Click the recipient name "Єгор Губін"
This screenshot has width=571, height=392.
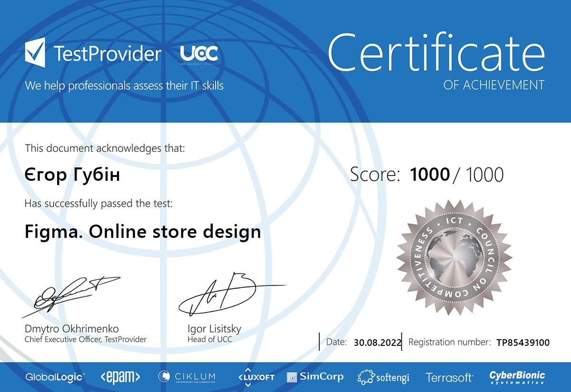click(x=72, y=175)
